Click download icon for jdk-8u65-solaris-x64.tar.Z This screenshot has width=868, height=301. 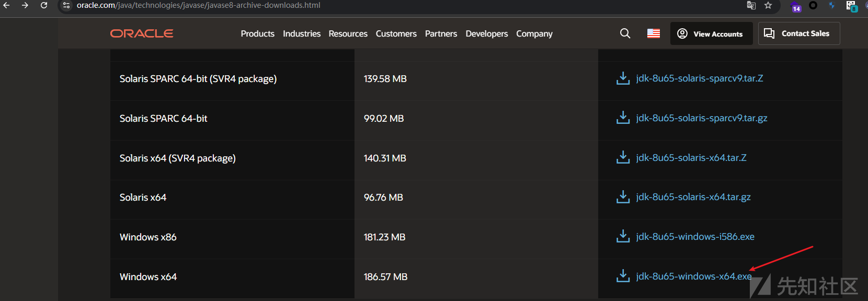pyautogui.click(x=623, y=158)
